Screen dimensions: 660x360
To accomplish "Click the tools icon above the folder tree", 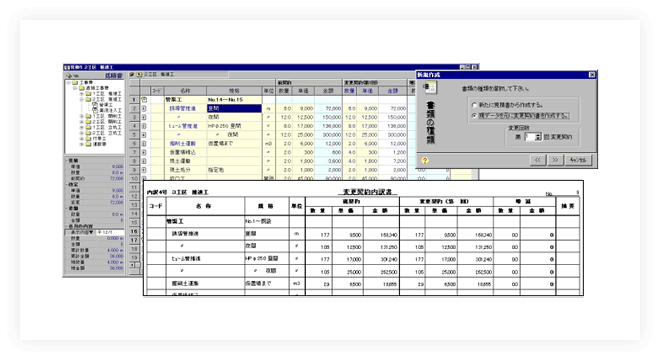I will (69, 76).
